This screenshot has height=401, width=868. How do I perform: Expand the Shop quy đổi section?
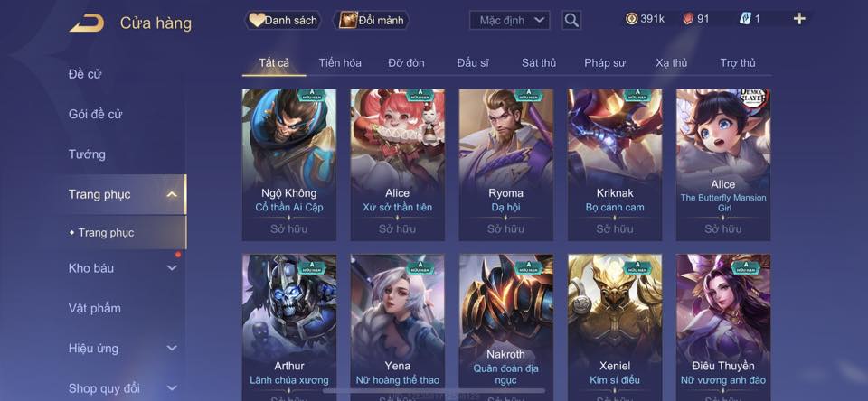pyautogui.click(x=172, y=387)
